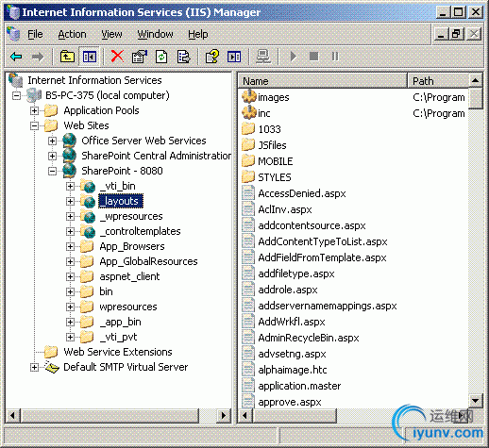489x448 pixels.
Task: Click the Show/Hide Action Pane icon
Action: coord(234,57)
